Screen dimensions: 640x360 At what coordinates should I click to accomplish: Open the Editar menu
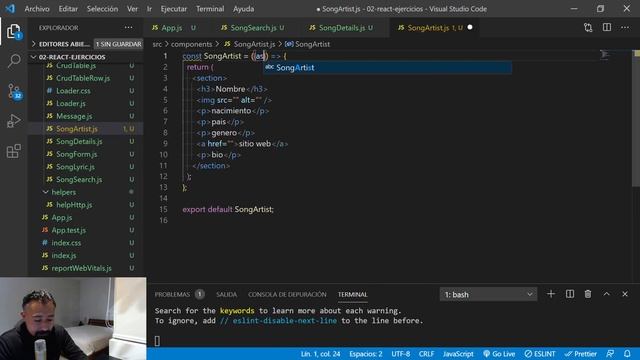(68, 9)
